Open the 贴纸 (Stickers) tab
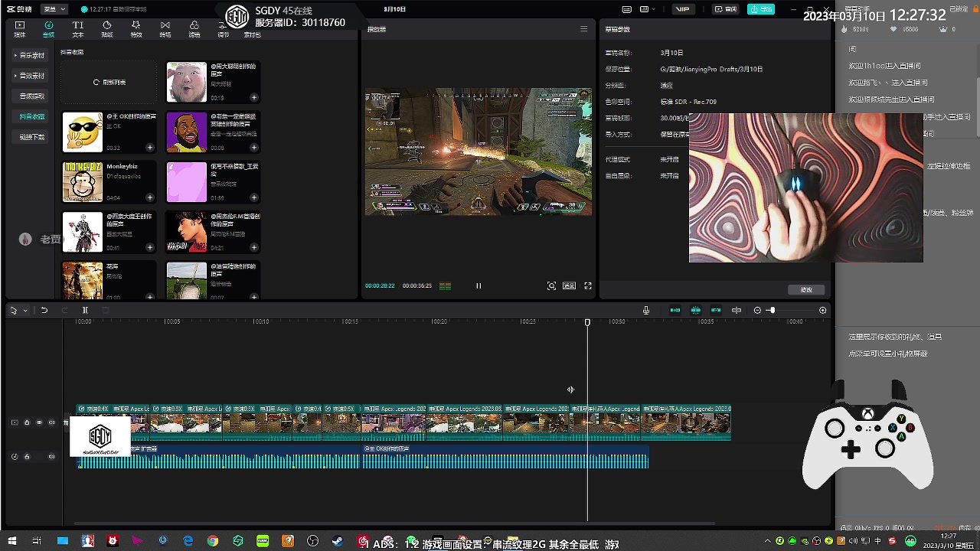 point(106,29)
